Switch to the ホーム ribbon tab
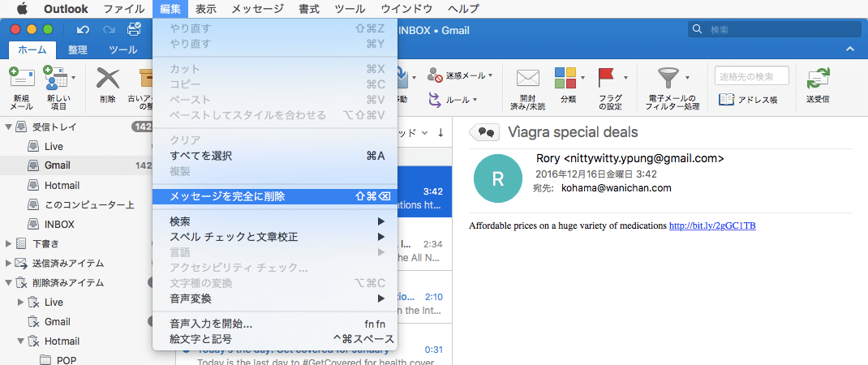Viewport: 868px width, 365px height. pos(32,49)
